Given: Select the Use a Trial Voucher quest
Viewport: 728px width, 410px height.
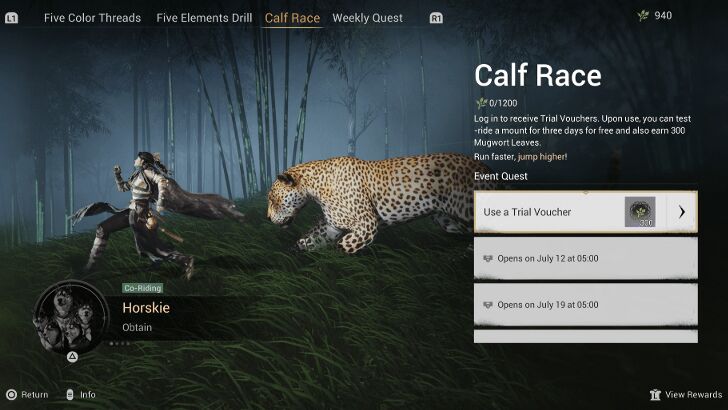Looking at the screenshot, I should (x=585, y=212).
